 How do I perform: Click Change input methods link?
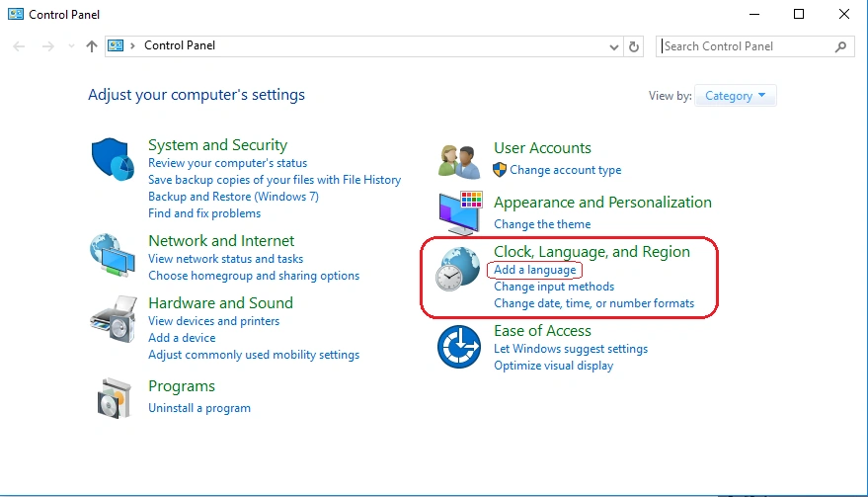[554, 287]
